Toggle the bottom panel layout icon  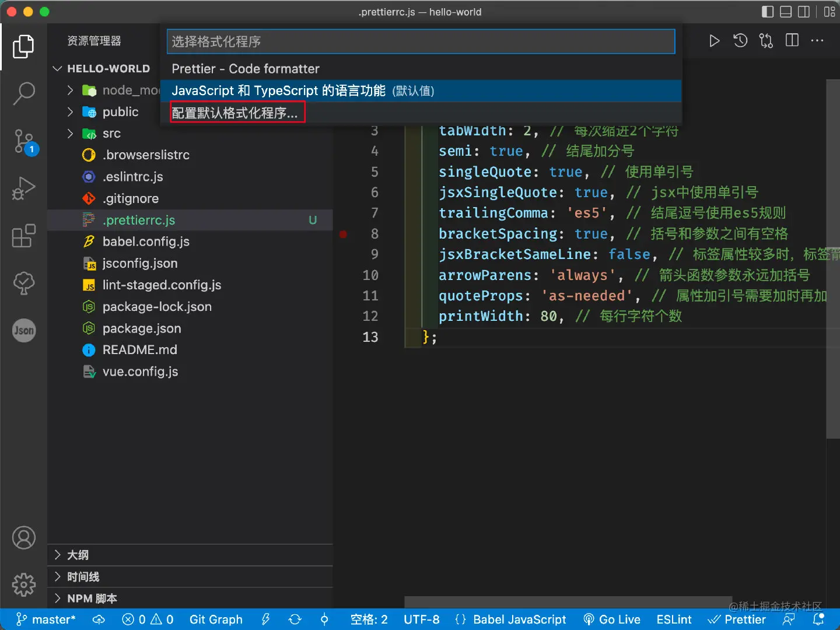(786, 12)
